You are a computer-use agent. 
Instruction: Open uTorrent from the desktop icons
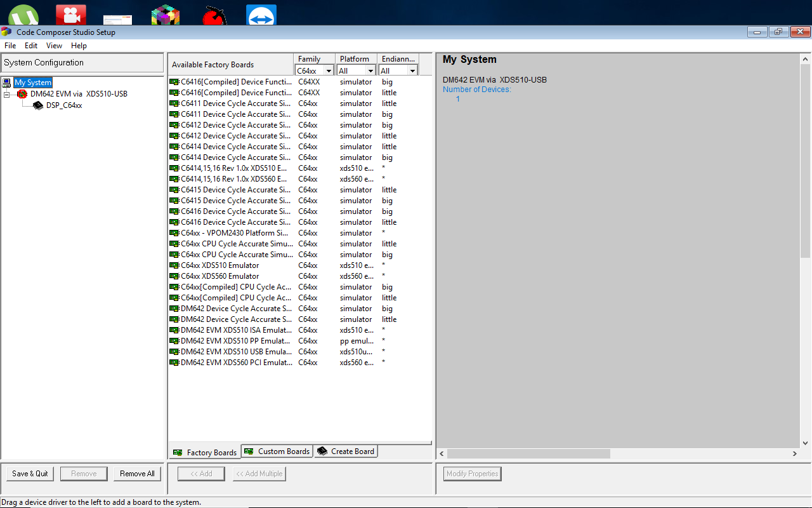[x=23, y=14]
